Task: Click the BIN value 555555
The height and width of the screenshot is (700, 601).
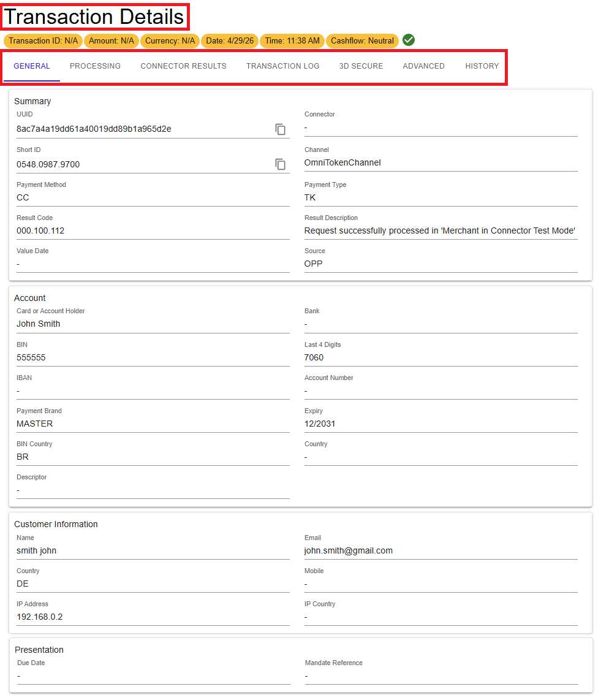Action: 31,357
